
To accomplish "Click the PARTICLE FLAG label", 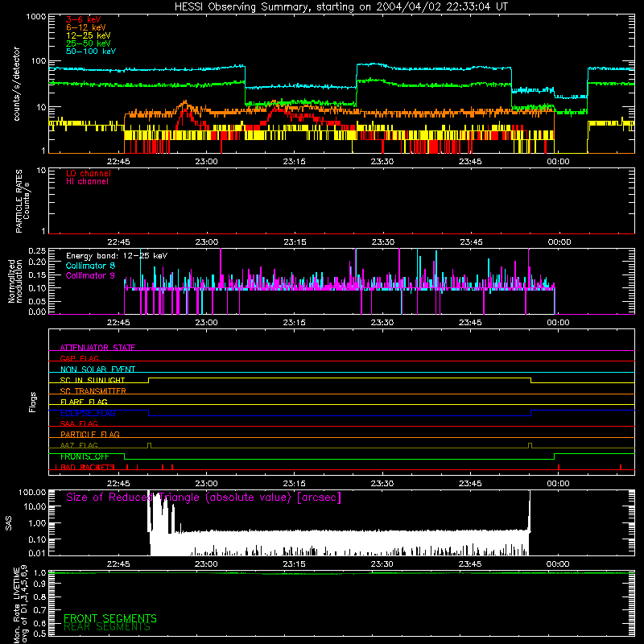I will coord(90,435).
